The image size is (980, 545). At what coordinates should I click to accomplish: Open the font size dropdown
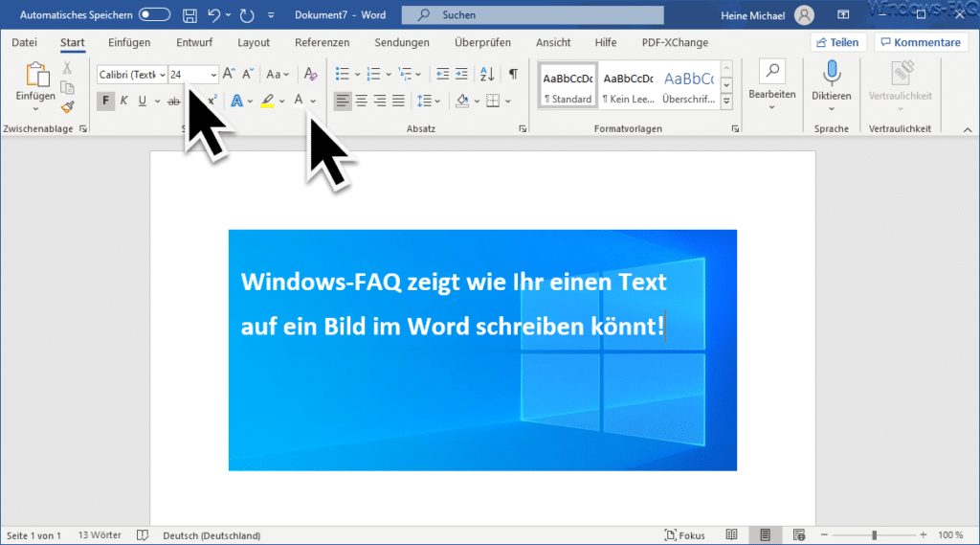point(213,75)
